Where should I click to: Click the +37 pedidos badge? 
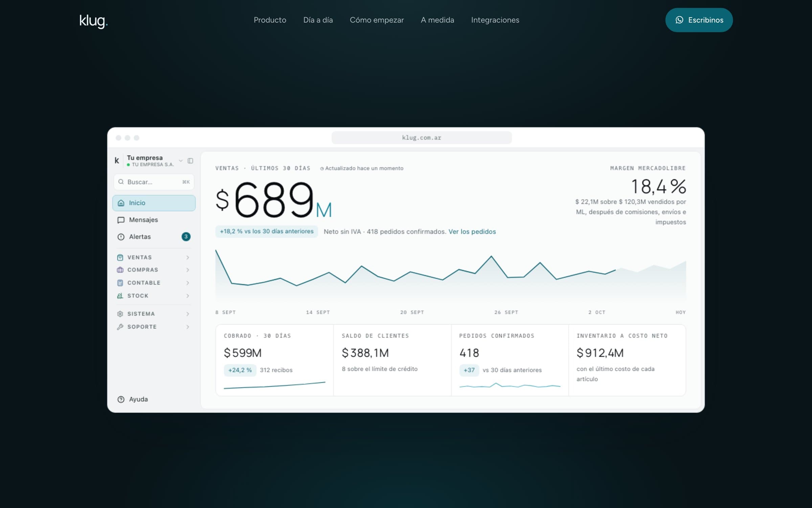tap(469, 370)
